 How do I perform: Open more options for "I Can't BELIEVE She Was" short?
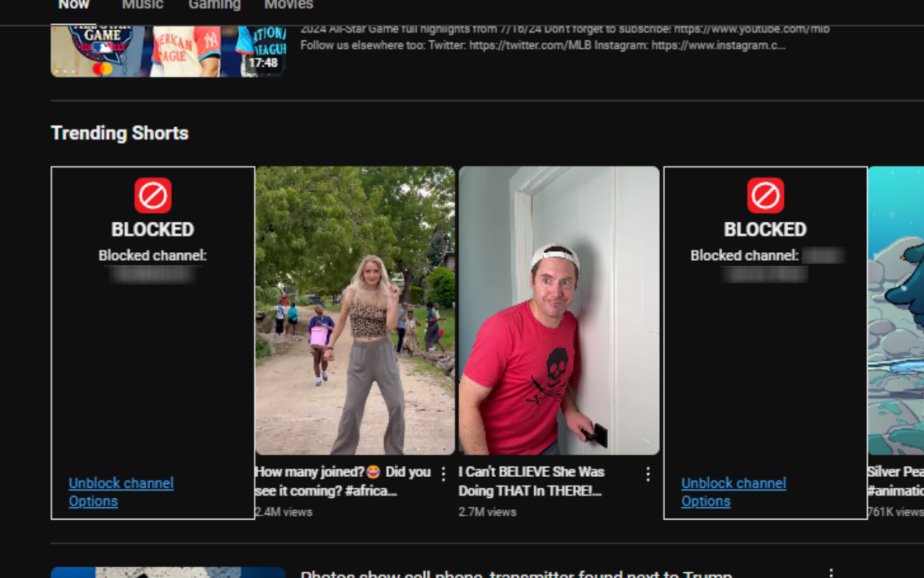pos(648,473)
